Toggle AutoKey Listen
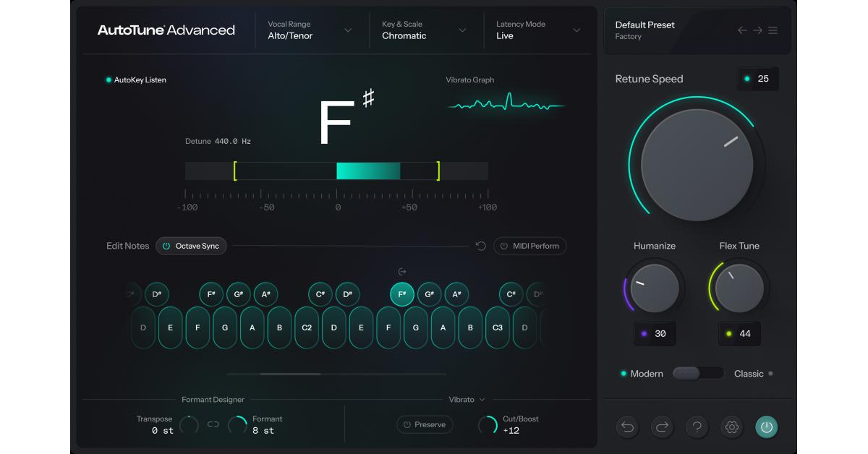This screenshot has width=868, height=454. coord(136,80)
